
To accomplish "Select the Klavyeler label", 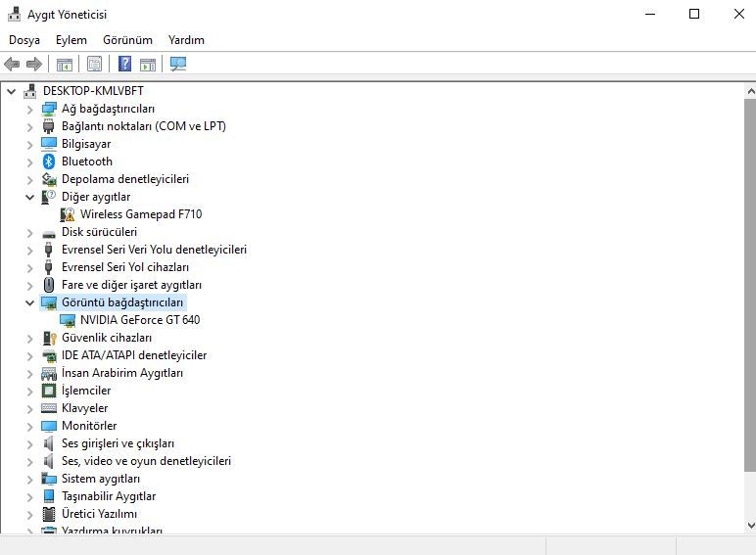I will [85, 408].
